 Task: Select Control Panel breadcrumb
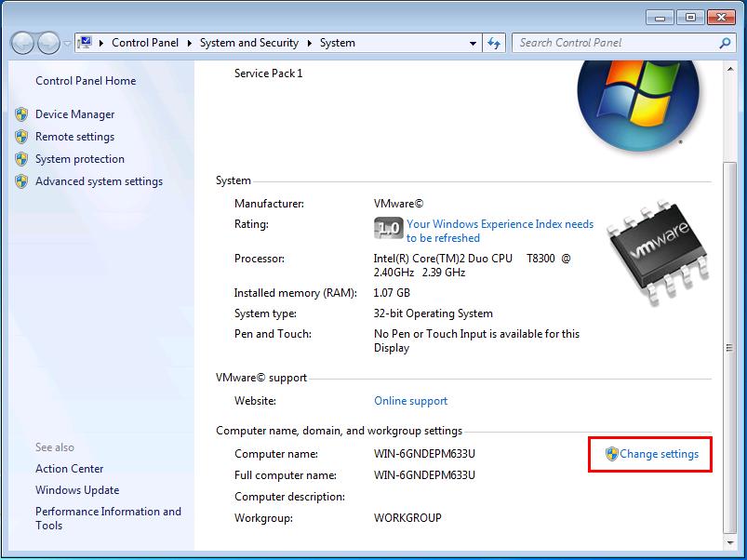[x=145, y=43]
